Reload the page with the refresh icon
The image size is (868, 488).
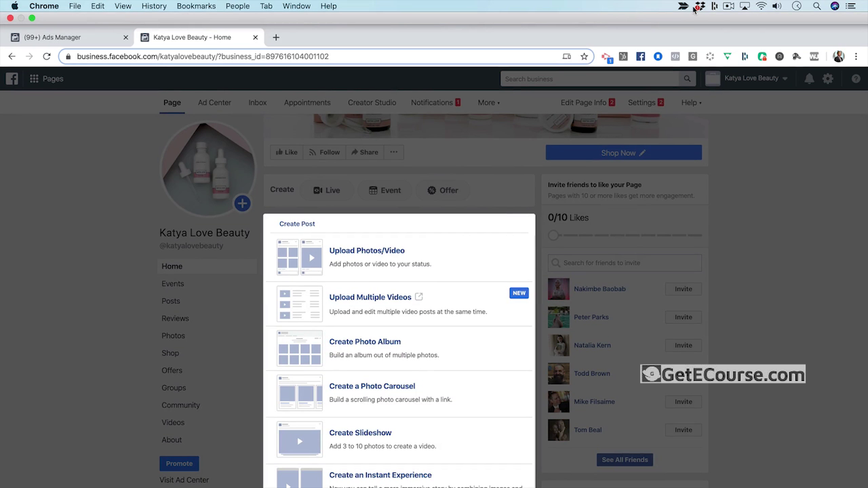click(47, 56)
